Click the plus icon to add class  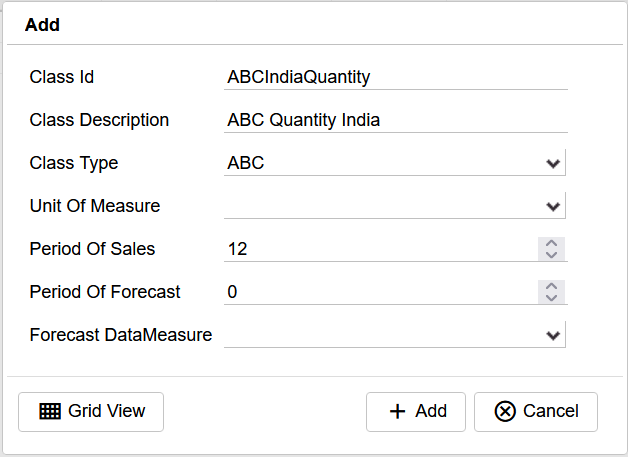tap(397, 411)
